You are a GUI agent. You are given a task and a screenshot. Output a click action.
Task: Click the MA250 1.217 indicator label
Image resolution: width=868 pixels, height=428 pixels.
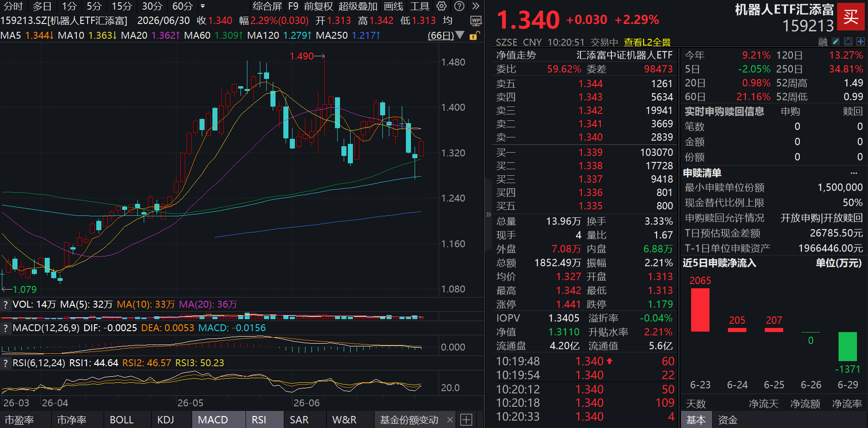click(x=348, y=36)
